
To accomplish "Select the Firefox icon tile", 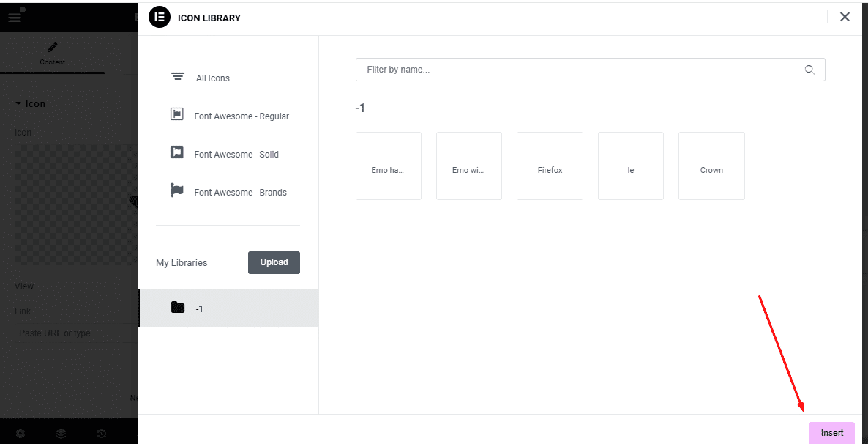I will click(550, 166).
